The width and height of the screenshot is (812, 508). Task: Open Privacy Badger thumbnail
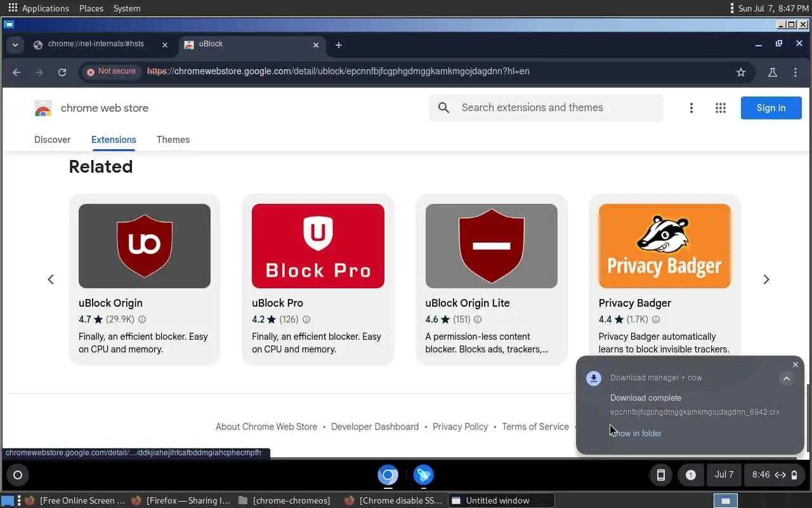point(665,246)
